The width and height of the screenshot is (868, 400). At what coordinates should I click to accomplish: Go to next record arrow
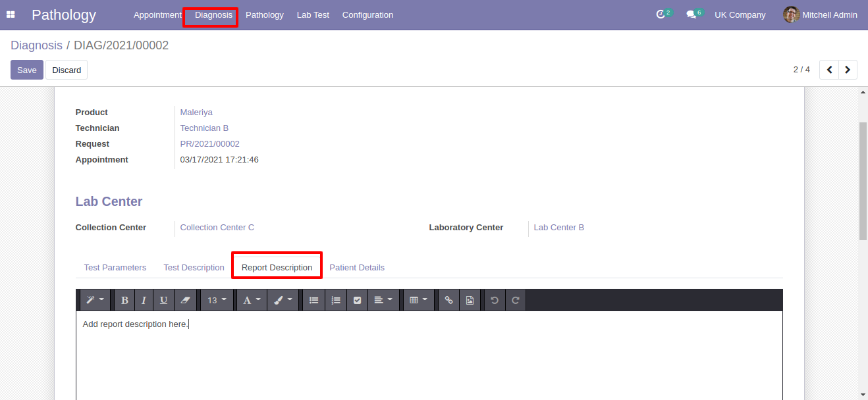(848, 70)
